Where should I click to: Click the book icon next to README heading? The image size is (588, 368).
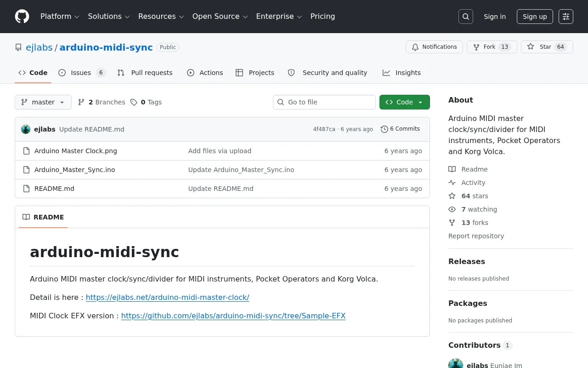(x=26, y=217)
